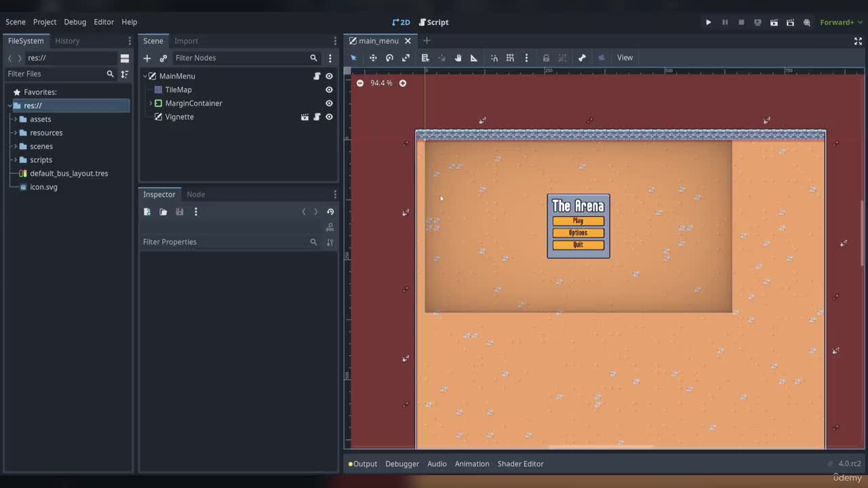Click the list-select tool in viewport toolbar
The width and height of the screenshot is (868, 488).
(425, 58)
